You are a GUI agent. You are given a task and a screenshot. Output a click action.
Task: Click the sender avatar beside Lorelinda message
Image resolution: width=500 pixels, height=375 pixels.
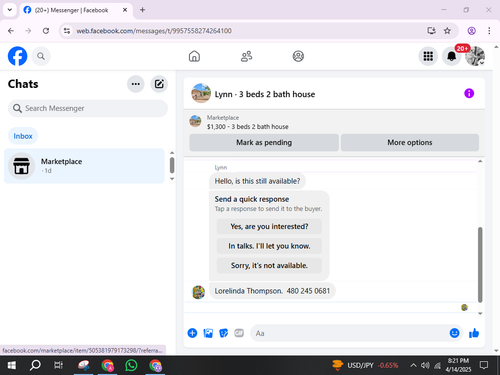pos(198,292)
